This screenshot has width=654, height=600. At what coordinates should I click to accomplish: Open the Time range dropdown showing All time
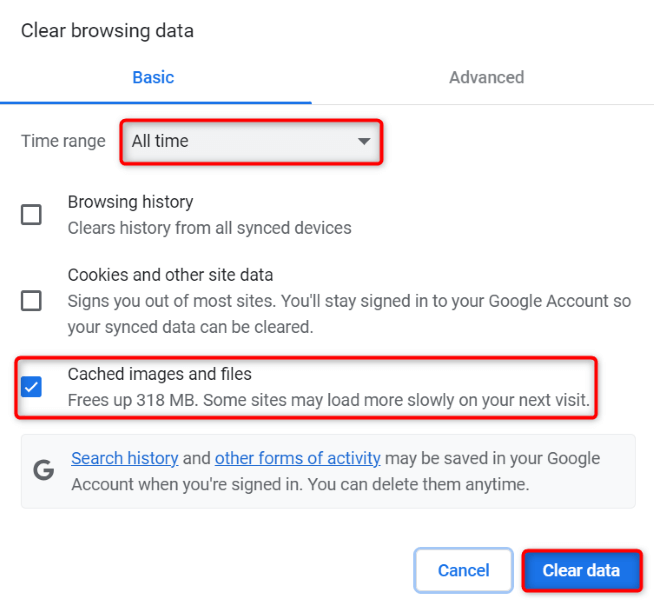(x=250, y=141)
